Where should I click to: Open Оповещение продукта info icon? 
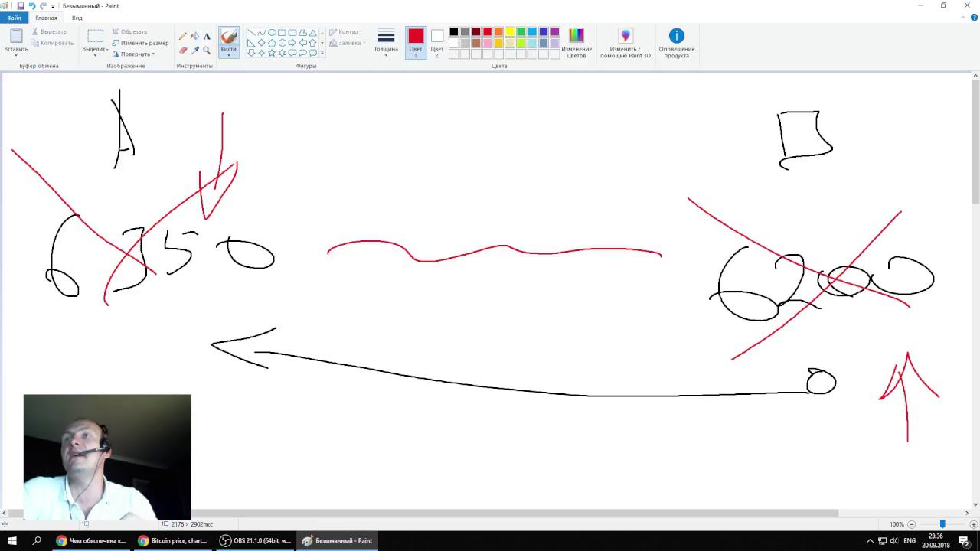676,43
